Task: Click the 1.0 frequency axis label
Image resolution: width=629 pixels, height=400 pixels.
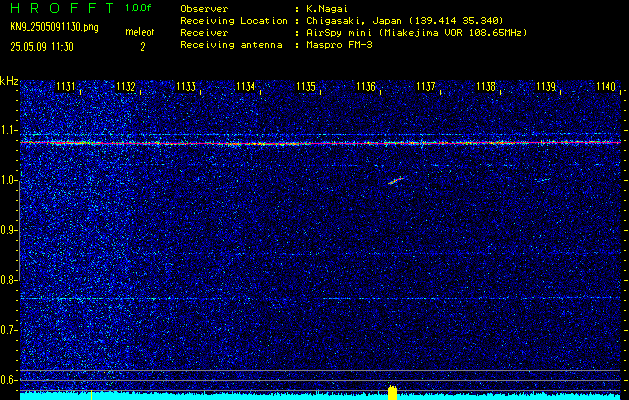Action: (x=9, y=181)
